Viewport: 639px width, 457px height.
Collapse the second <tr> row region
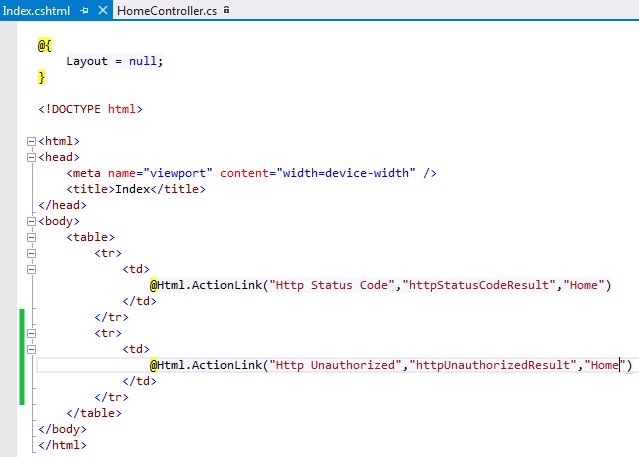point(31,333)
